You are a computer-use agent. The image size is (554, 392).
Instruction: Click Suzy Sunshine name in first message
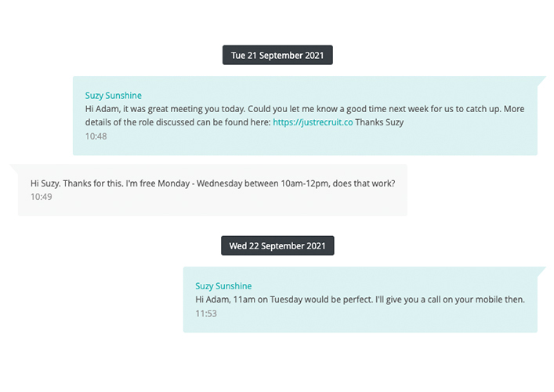pos(114,96)
